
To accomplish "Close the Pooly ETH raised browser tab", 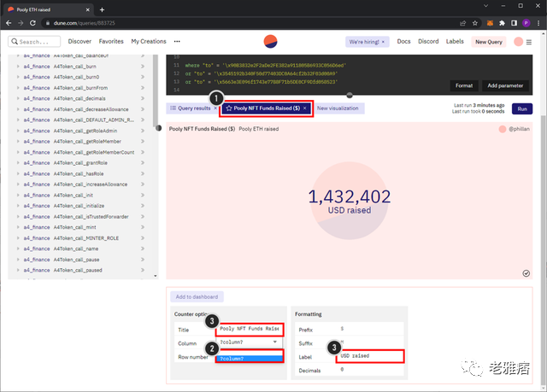I will coord(87,9).
